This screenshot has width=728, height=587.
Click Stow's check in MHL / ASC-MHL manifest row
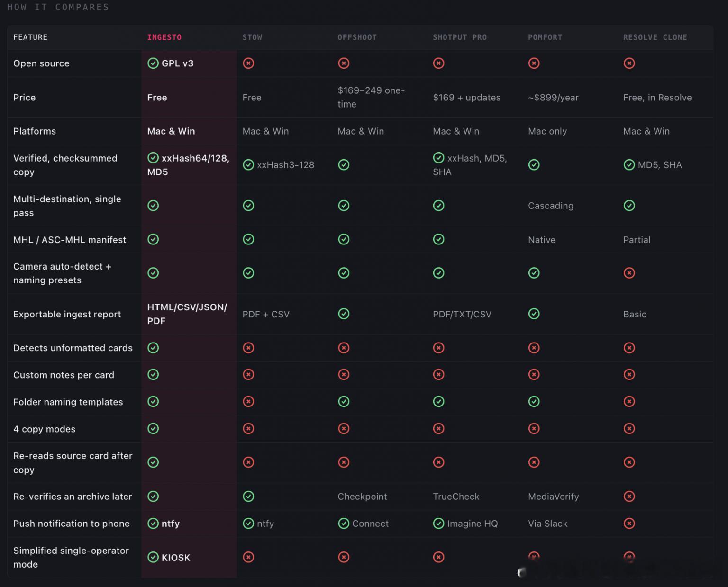248,240
